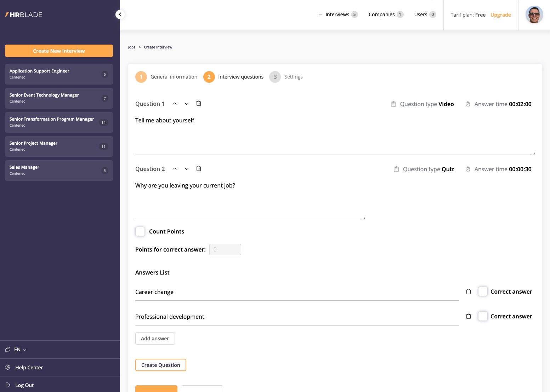The image size is (550, 392).
Task: Move Question 1 down with the arrow
Action: pyautogui.click(x=187, y=104)
